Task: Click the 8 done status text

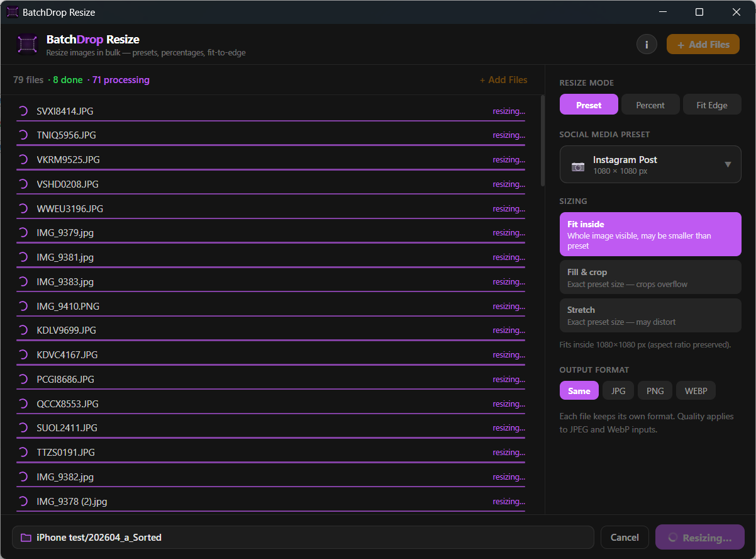Action: tap(67, 80)
